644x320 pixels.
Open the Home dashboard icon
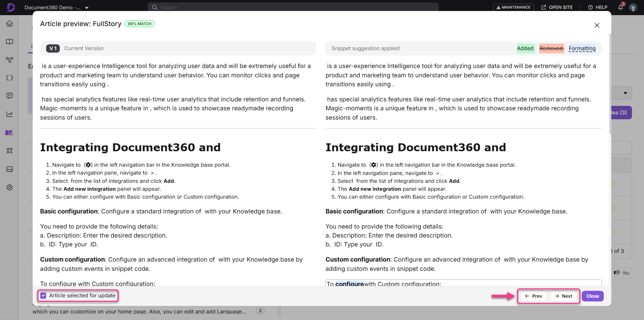[x=9, y=23]
